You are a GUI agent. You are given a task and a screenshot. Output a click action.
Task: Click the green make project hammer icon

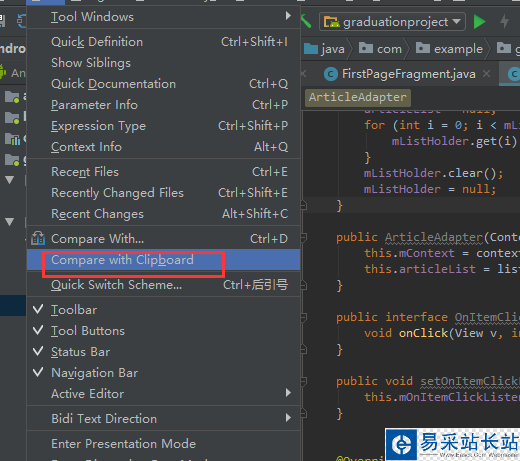click(306, 21)
